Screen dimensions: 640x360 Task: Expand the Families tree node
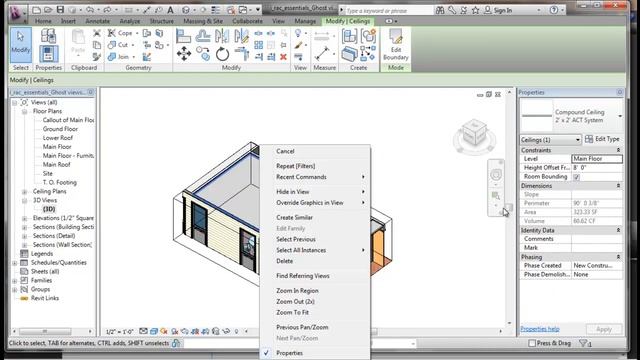(15, 281)
